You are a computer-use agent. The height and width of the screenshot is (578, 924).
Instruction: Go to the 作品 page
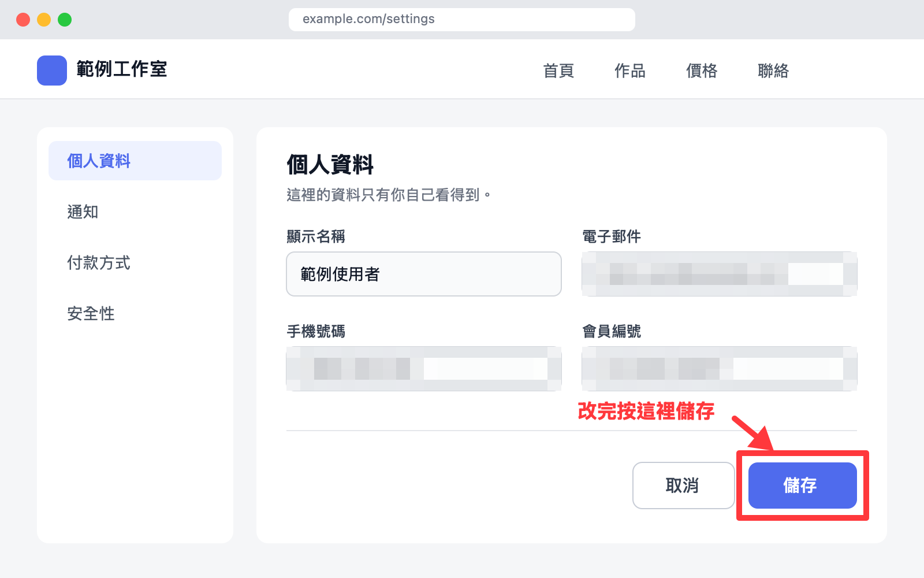[x=630, y=71]
